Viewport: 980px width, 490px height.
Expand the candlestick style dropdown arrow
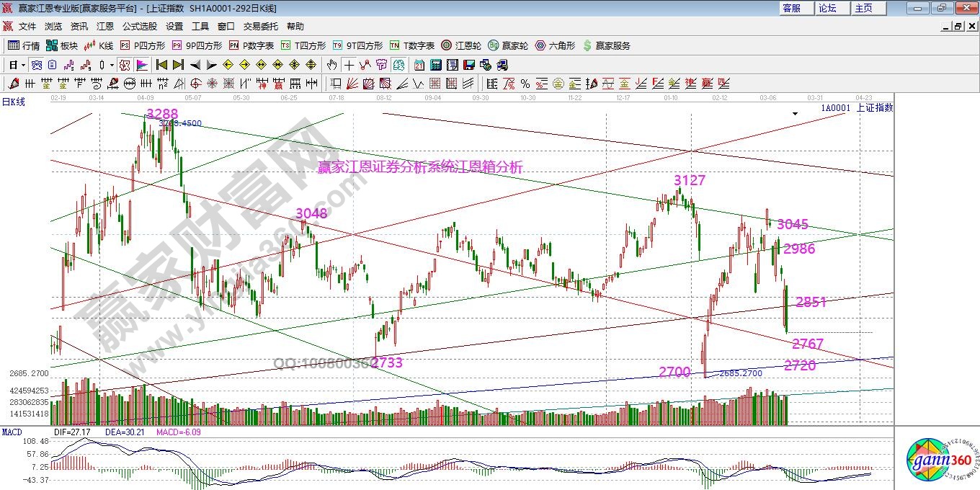coord(112,65)
